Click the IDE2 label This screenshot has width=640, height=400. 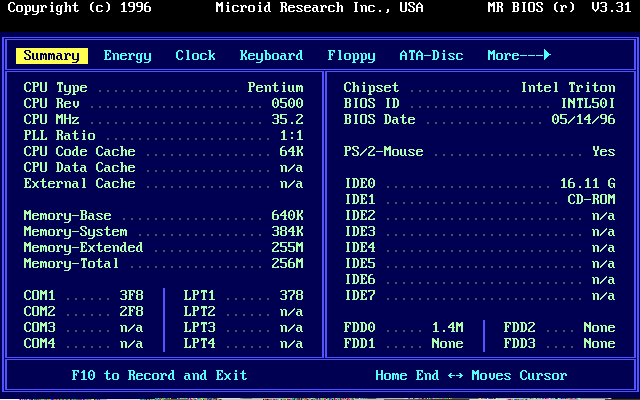[x=360, y=215]
